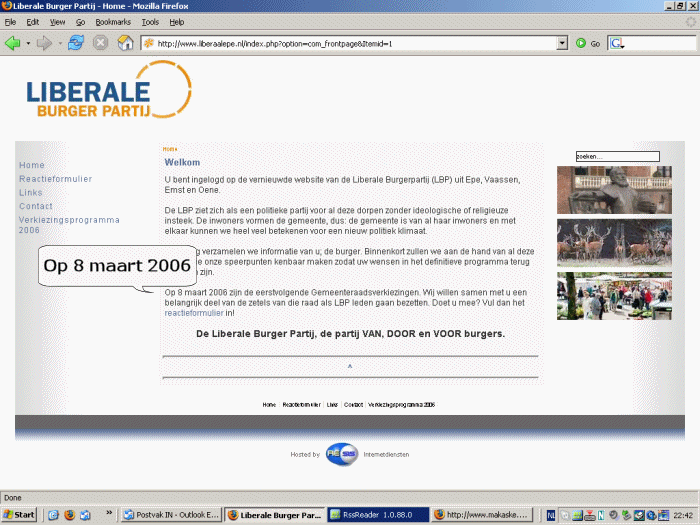Click the Stop loading button

tap(101, 43)
